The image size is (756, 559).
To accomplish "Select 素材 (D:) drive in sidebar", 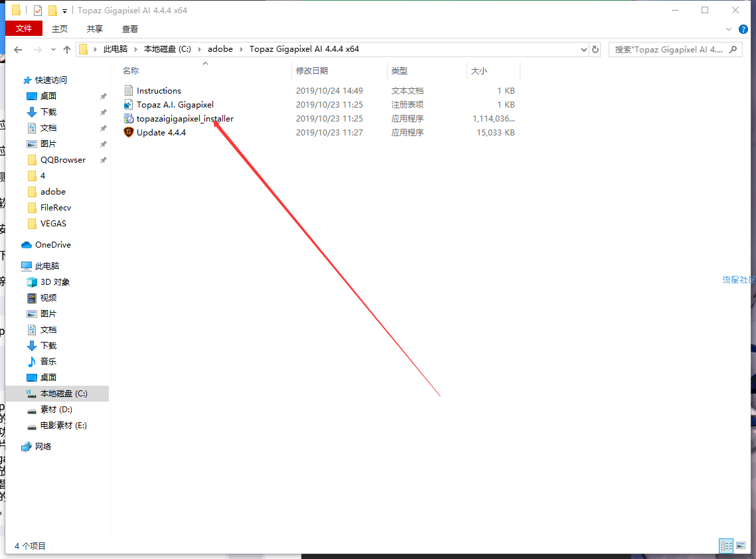I will [56, 410].
